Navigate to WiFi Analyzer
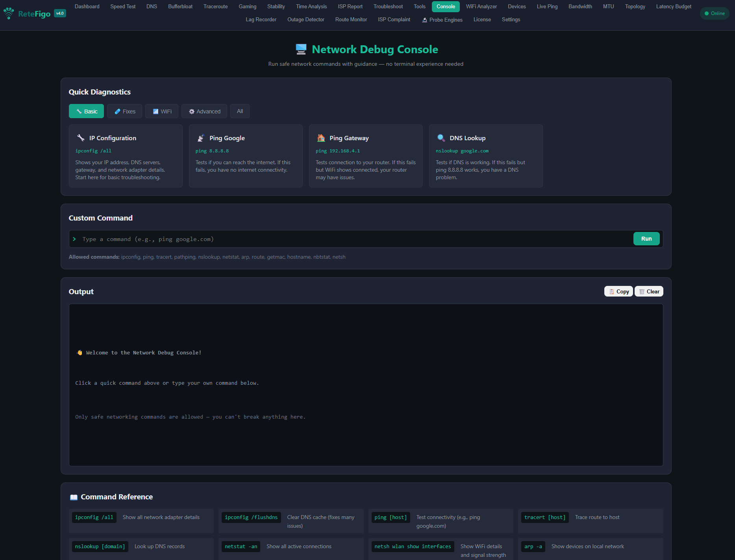Image resolution: width=735 pixels, height=560 pixels. tap(481, 6)
